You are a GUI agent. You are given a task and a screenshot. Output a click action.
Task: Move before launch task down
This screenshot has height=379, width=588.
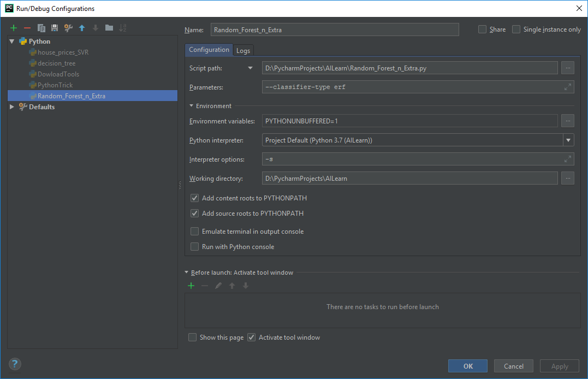click(x=246, y=286)
